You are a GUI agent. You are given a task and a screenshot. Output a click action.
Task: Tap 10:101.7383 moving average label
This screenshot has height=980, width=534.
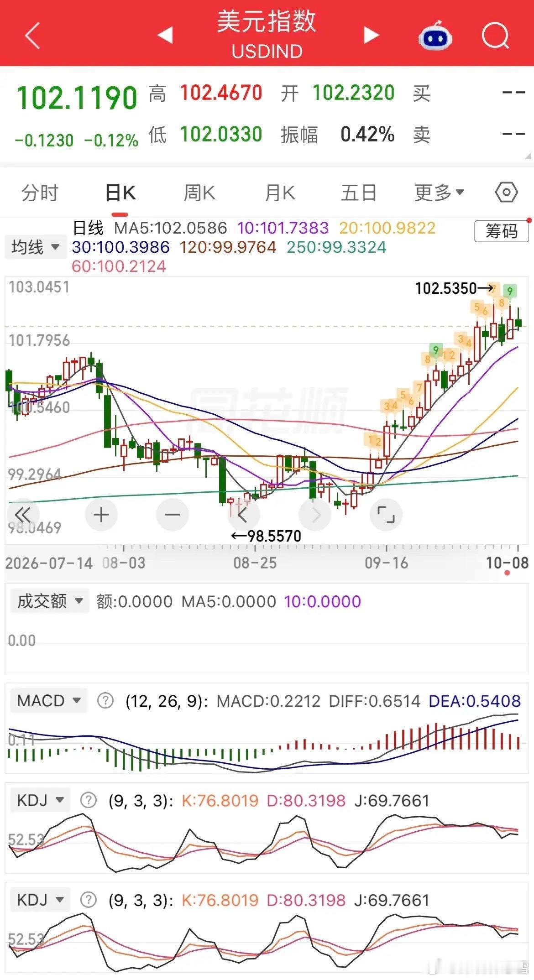click(283, 228)
